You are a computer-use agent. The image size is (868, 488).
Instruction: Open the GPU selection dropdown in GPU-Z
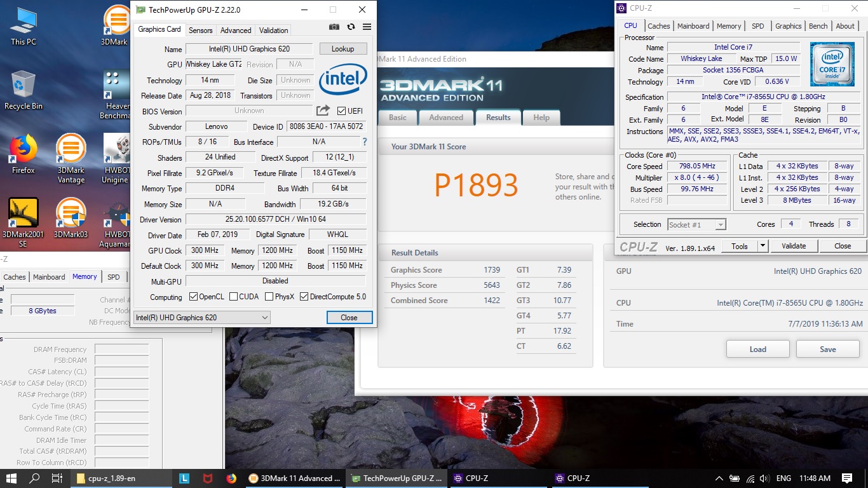click(201, 318)
